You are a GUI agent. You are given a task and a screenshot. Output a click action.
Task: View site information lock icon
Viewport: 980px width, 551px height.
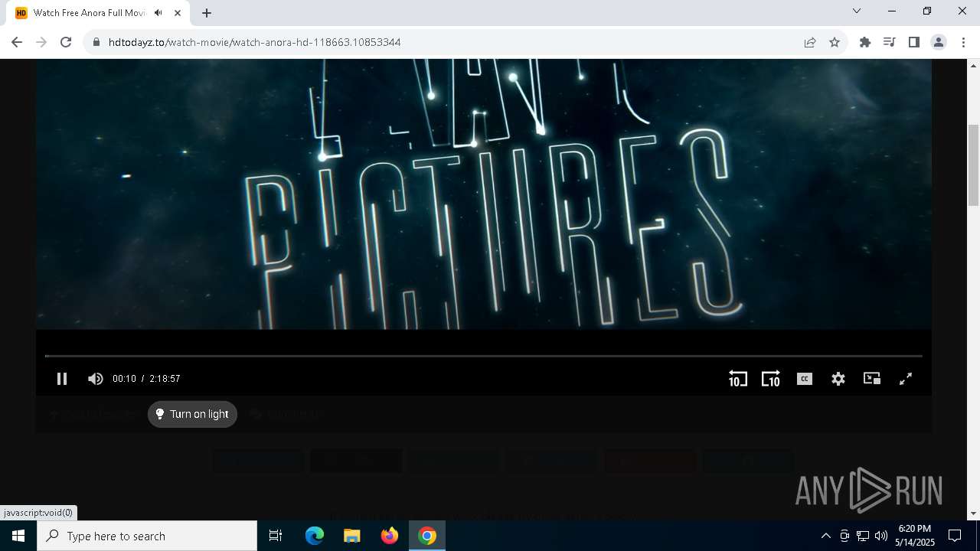pyautogui.click(x=96, y=42)
